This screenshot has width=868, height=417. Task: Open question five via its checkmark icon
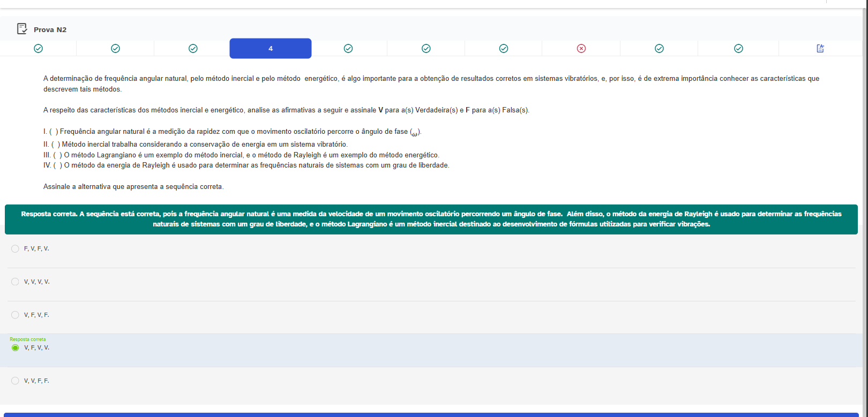click(348, 49)
